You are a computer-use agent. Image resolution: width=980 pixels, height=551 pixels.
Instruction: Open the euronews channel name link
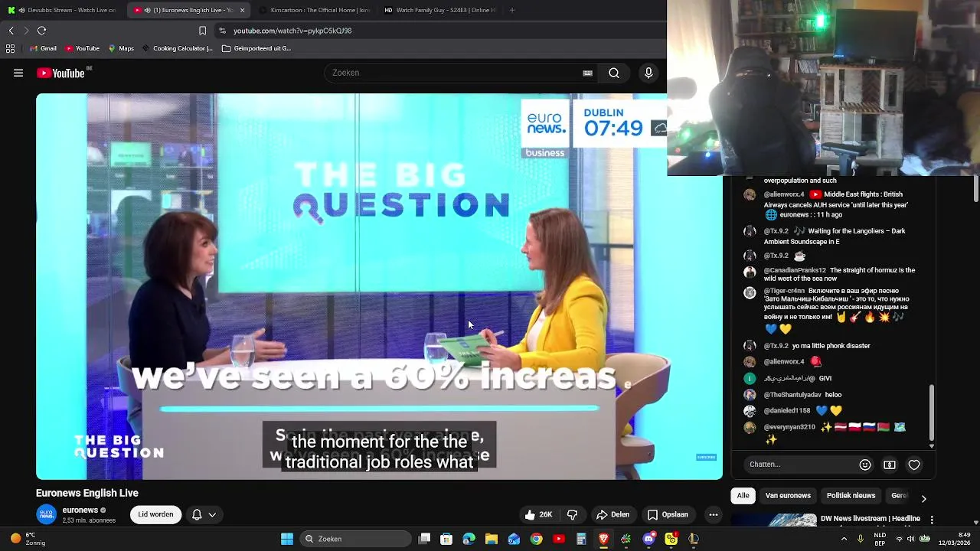[x=80, y=510]
